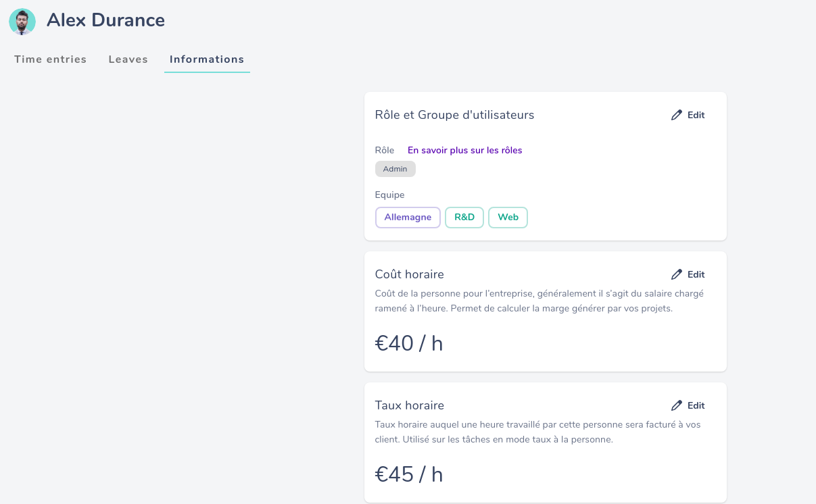
Task: Click pencil icon in Rôle et Groupe card
Action: [677, 115]
